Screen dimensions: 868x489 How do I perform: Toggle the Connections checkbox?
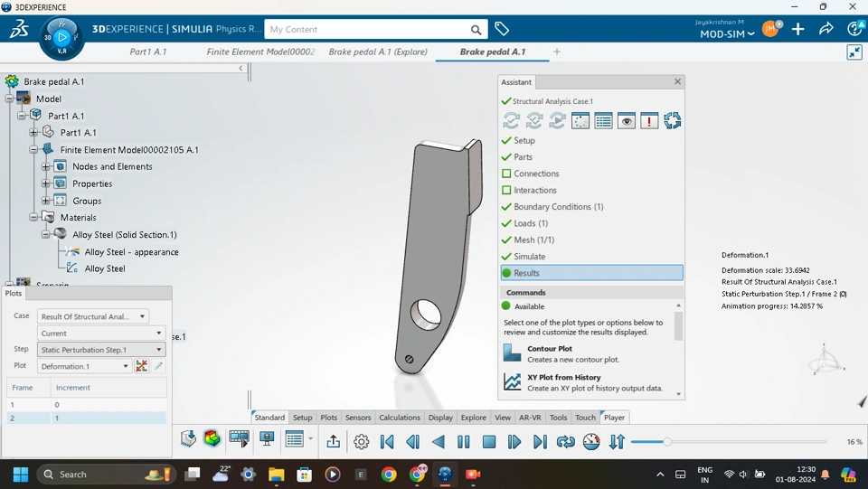[506, 174]
